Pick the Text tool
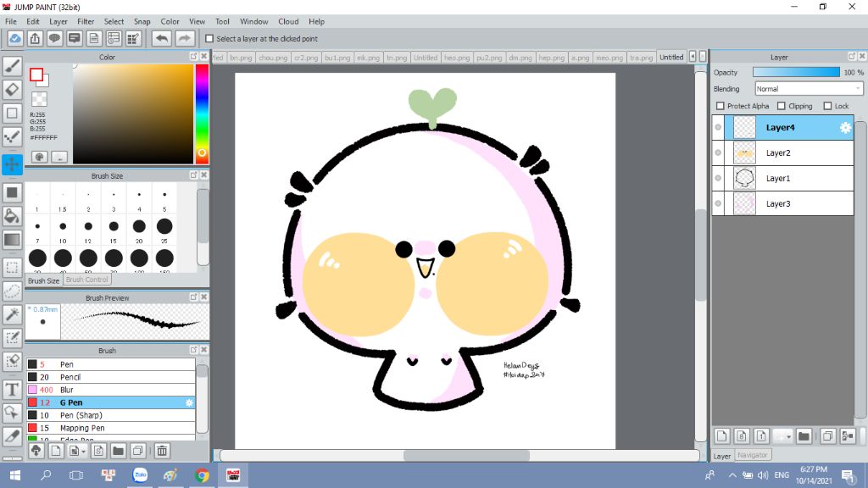The image size is (868, 488). [12, 389]
